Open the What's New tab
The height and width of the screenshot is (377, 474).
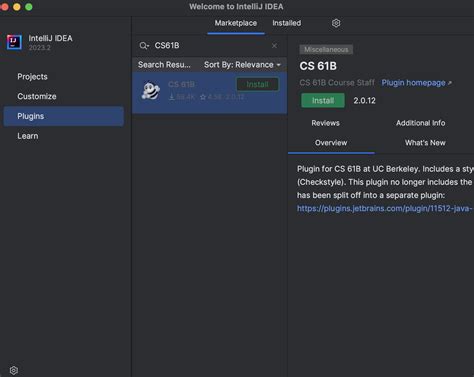[x=425, y=143]
